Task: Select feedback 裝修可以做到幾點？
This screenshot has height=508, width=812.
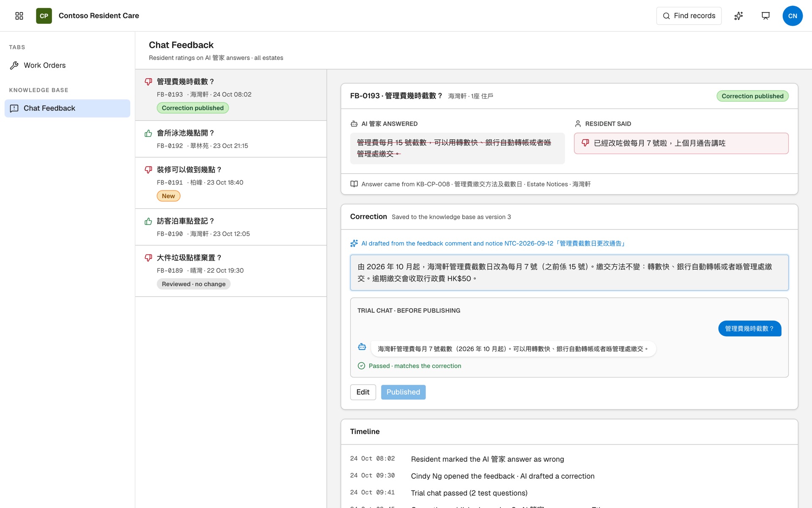Action: pyautogui.click(x=231, y=183)
